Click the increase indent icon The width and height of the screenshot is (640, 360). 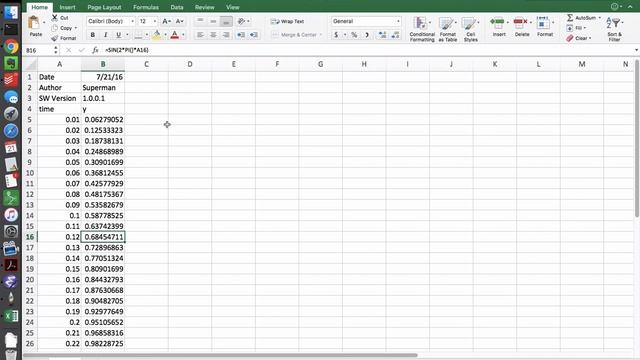254,35
